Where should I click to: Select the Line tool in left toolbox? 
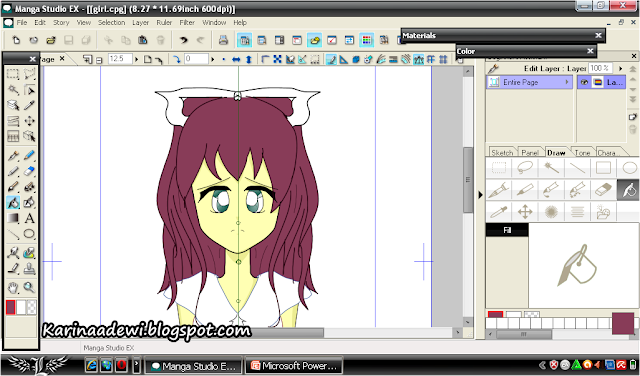(x=13, y=234)
